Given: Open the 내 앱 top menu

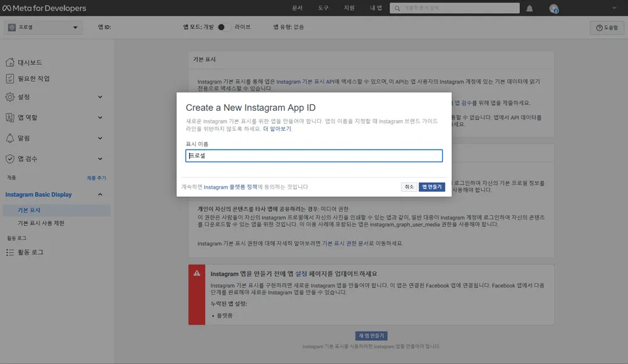Looking at the screenshot, I should (376, 8).
